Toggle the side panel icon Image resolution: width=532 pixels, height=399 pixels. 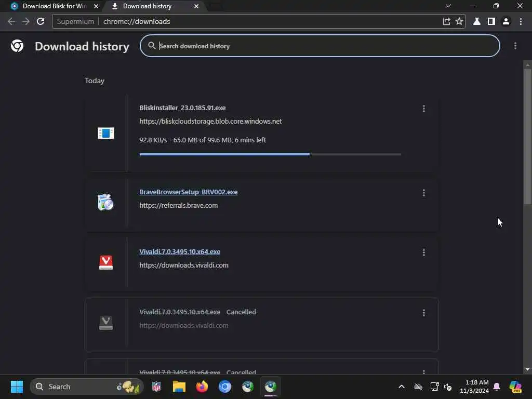[491, 21]
